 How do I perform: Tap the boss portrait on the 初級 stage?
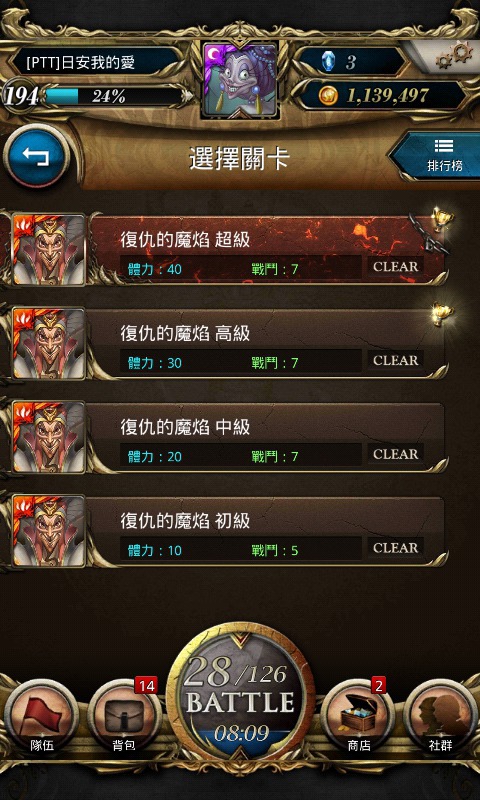pyautogui.click(x=48, y=531)
